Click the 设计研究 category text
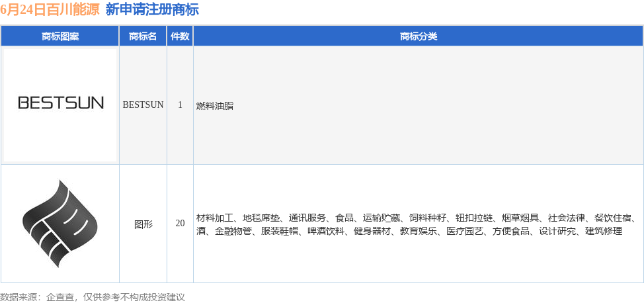 click(557, 231)
